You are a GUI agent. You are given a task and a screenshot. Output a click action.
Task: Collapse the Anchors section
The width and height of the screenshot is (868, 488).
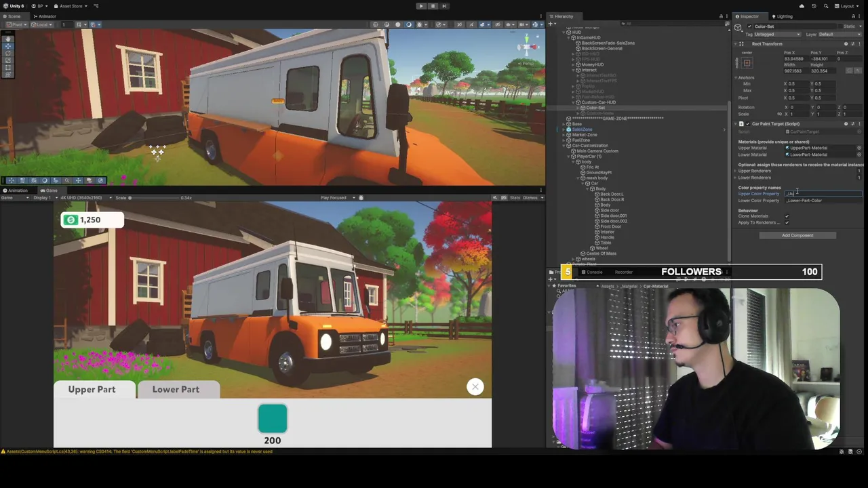click(736, 77)
